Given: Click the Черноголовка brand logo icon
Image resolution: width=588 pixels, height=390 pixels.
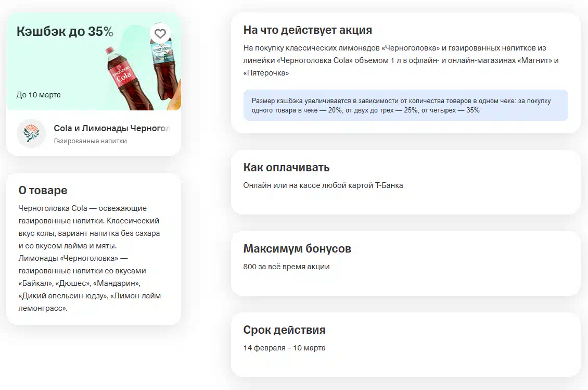Looking at the screenshot, I should pyautogui.click(x=31, y=133).
